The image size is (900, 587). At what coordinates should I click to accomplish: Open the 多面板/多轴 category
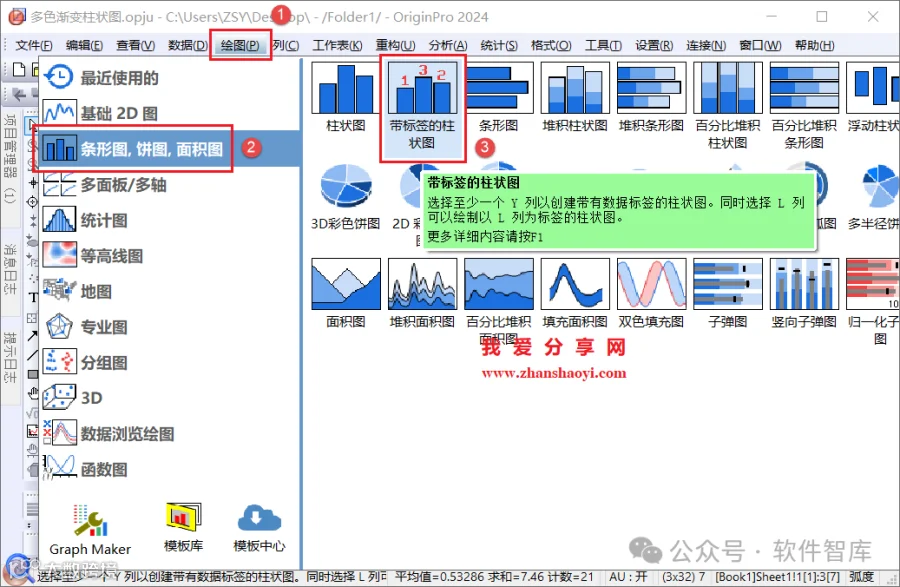coord(170,185)
